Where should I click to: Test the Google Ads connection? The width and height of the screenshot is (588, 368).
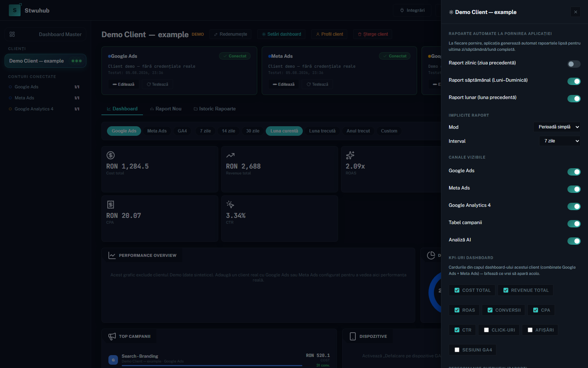157,84
